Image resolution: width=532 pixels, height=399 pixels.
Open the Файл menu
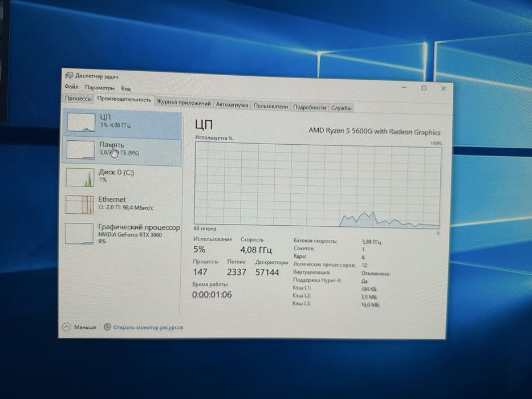pos(72,87)
